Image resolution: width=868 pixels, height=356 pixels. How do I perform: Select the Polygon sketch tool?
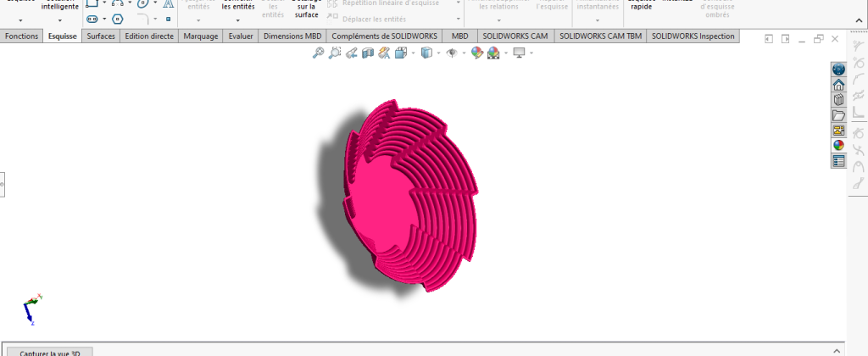click(x=117, y=19)
